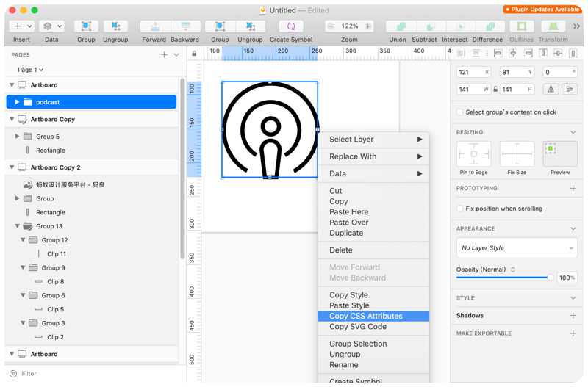Click the Difference boolean icon
The width and height of the screenshot is (588, 387).
click(x=490, y=26)
